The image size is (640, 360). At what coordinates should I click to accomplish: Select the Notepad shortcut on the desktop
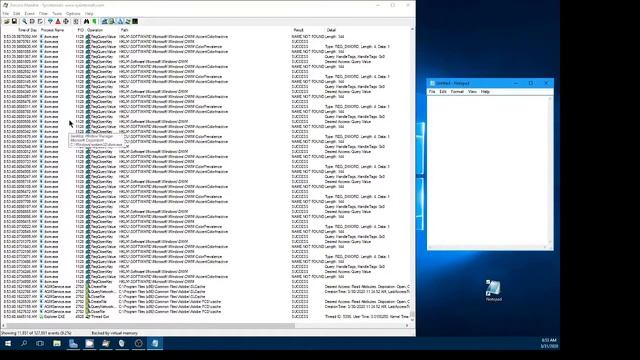point(493,291)
